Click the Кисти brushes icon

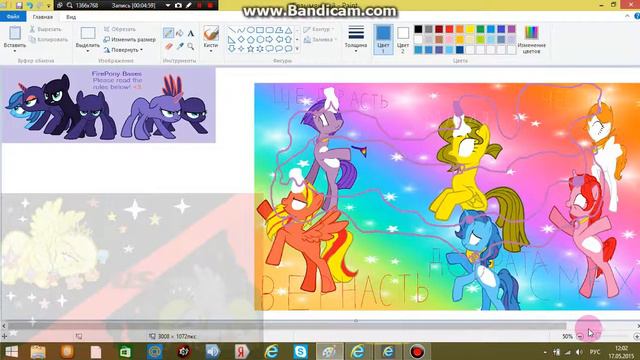point(211,33)
